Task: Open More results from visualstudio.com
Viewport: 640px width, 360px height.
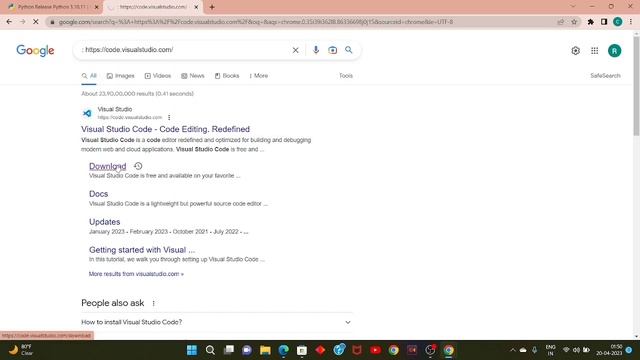Action: [x=136, y=274]
